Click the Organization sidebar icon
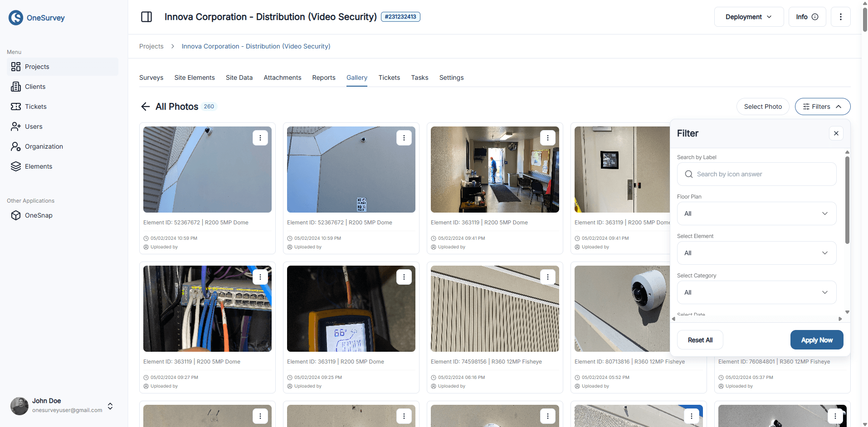The width and height of the screenshot is (868, 427). pyautogui.click(x=16, y=146)
